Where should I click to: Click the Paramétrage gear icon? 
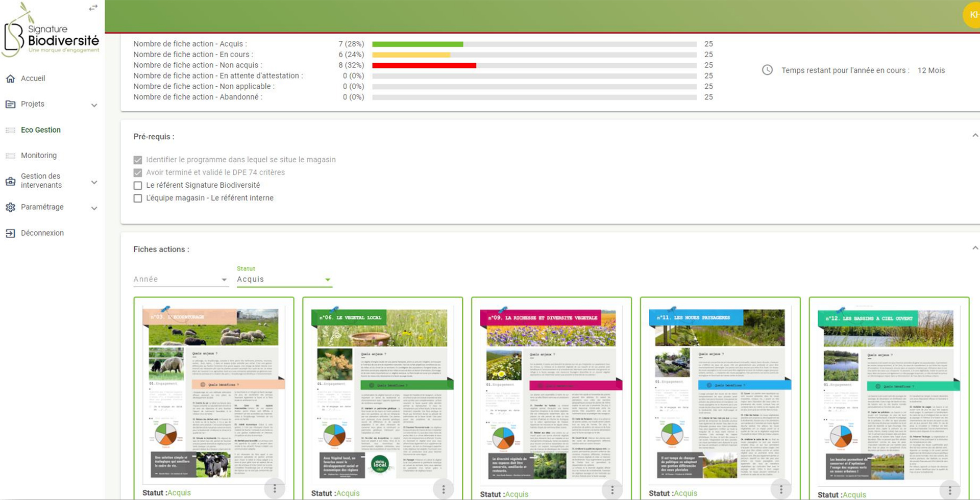pos(10,207)
